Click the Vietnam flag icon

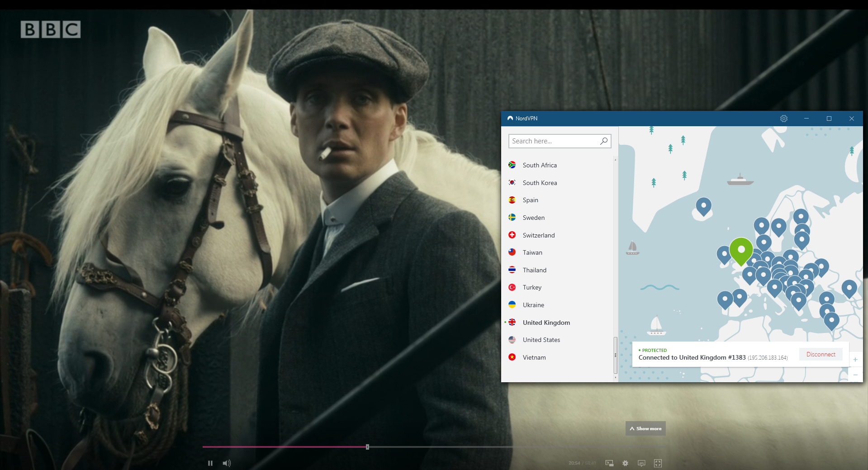512,357
